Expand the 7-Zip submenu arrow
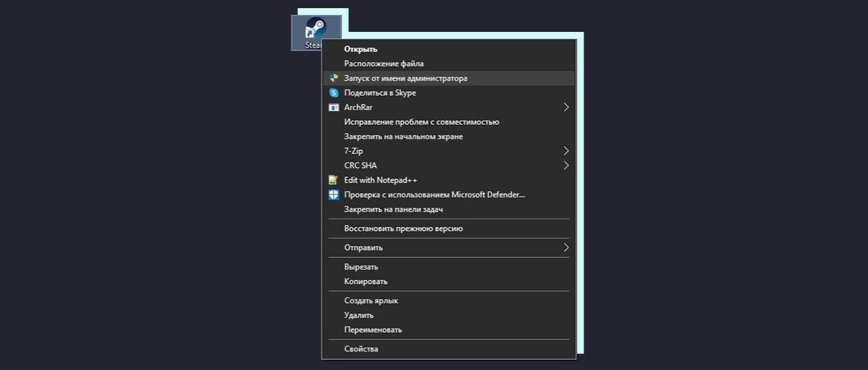This screenshot has height=370, width=868. click(566, 151)
